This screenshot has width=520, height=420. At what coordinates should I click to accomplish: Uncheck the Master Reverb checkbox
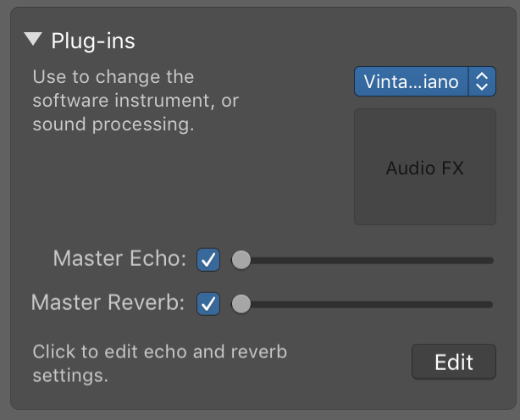pos(208,303)
